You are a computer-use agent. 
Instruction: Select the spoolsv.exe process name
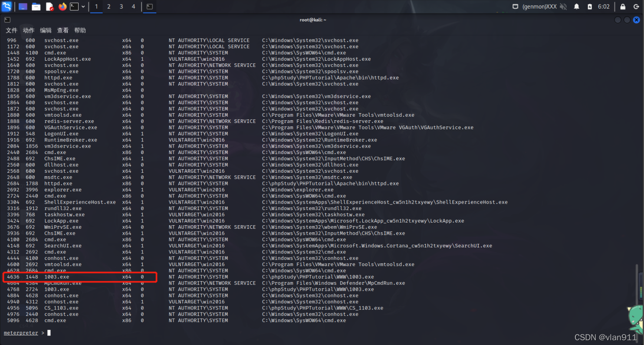61,72
